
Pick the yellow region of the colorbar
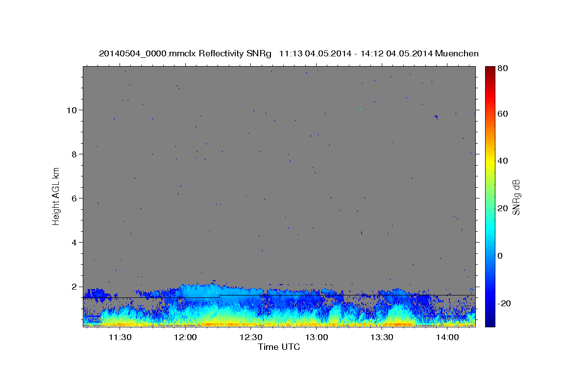point(490,162)
